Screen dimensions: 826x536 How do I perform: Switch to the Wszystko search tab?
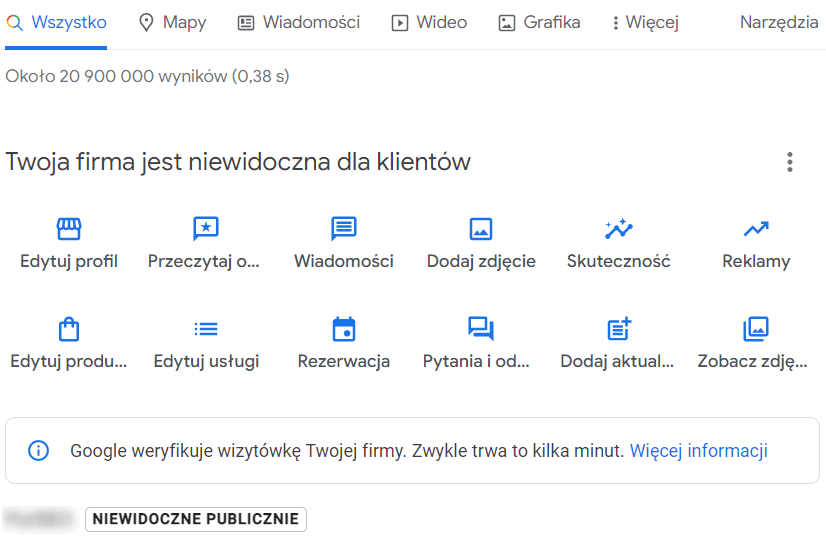[x=56, y=23]
